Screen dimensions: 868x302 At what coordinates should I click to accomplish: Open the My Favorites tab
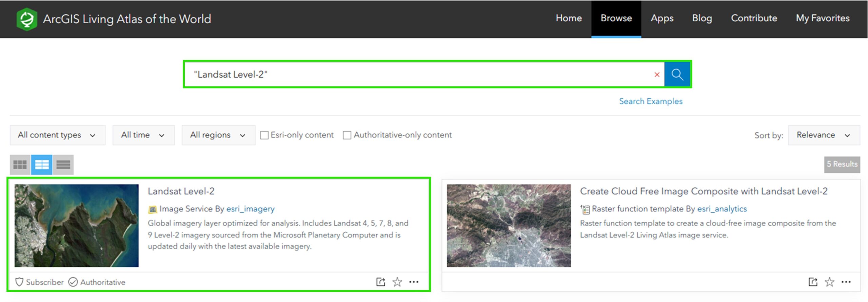(x=823, y=18)
